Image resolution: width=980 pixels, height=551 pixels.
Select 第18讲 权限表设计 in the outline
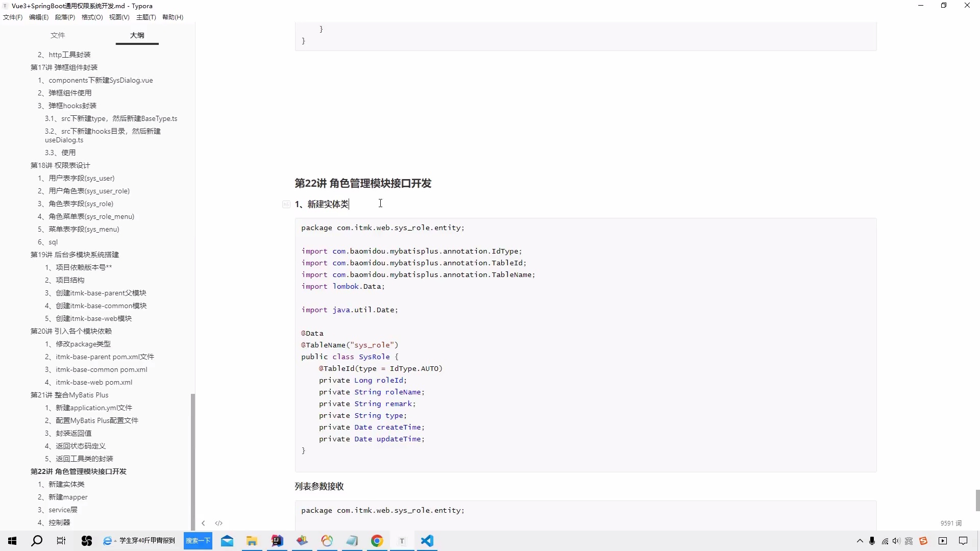(60, 165)
